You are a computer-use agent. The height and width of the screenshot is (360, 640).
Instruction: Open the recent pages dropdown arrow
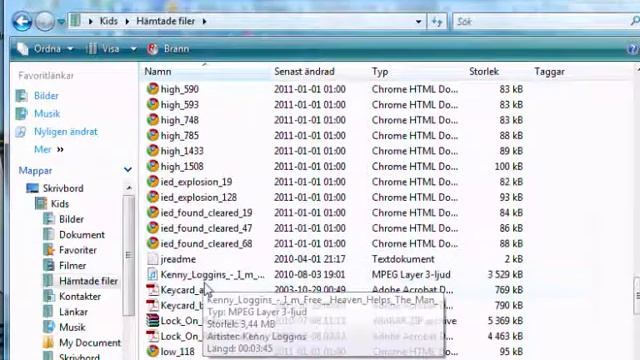click(x=61, y=21)
